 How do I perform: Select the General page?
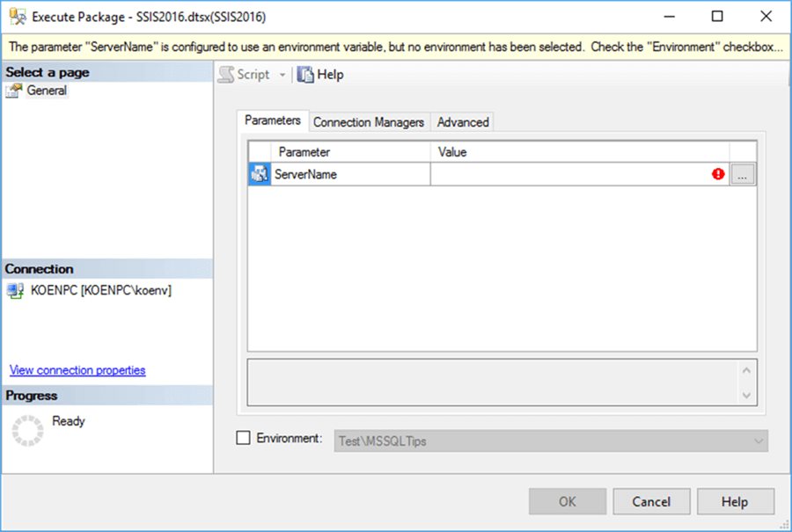click(47, 91)
